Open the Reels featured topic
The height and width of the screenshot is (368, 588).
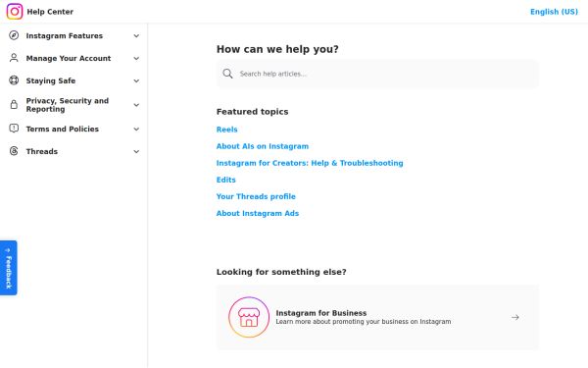coord(227,130)
